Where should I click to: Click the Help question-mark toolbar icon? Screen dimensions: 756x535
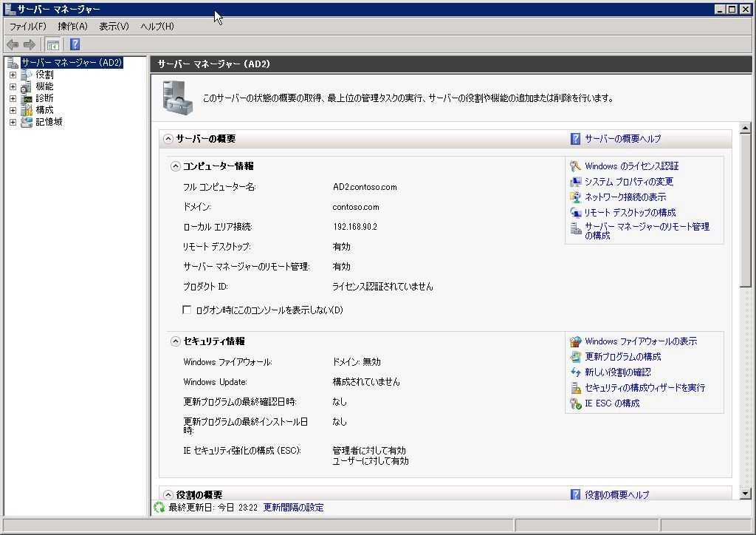75,45
